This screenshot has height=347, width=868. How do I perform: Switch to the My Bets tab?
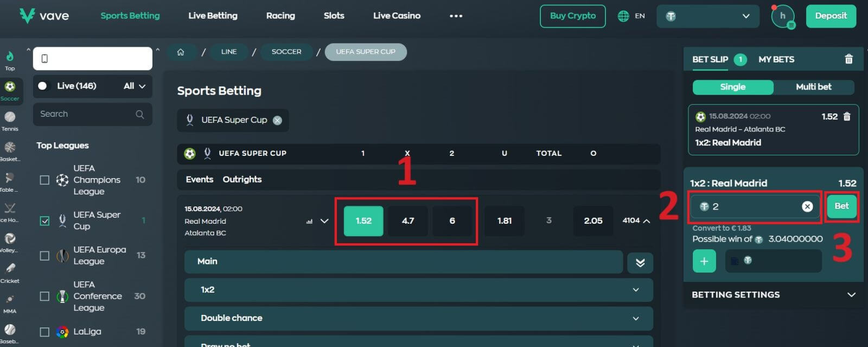(776, 59)
